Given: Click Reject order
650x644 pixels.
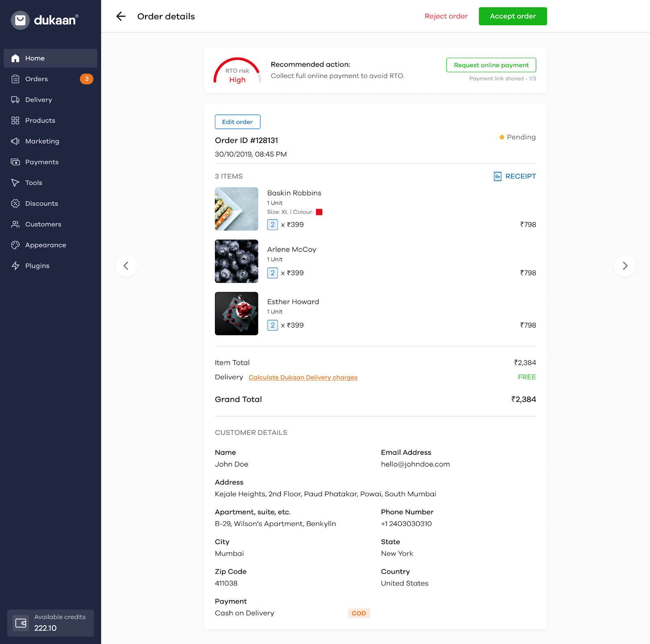Looking at the screenshot, I should pyautogui.click(x=446, y=16).
